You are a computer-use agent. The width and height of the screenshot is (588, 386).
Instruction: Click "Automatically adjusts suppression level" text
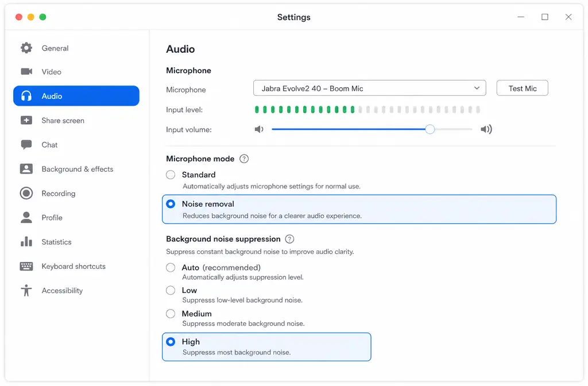pos(243,277)
